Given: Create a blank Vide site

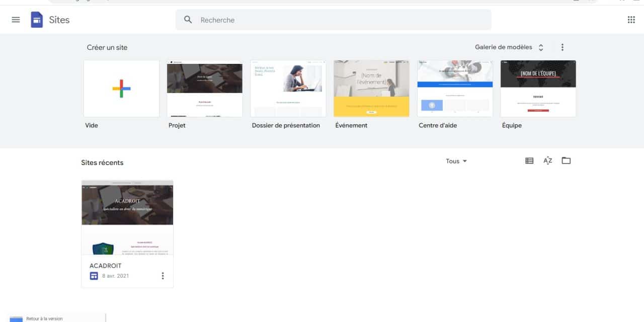Looking at the screenshot, I should click(x=121, y=89).
